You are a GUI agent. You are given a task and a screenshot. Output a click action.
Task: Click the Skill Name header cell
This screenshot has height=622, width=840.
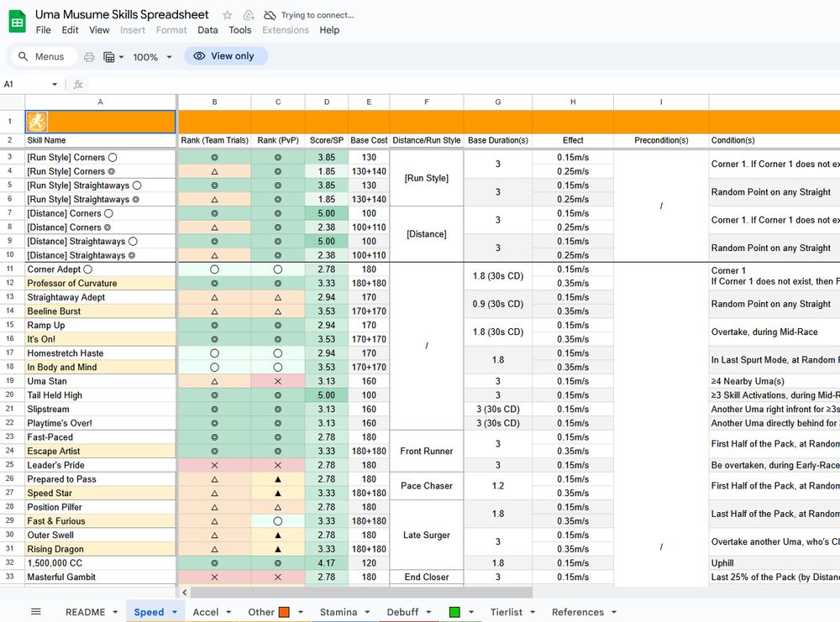[100, 140]
